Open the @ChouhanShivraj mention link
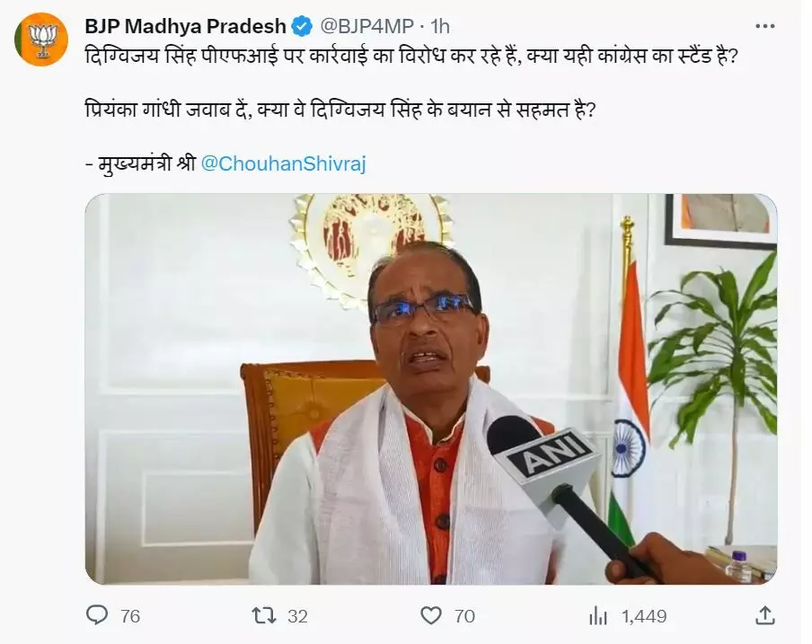 pos(283,163)
